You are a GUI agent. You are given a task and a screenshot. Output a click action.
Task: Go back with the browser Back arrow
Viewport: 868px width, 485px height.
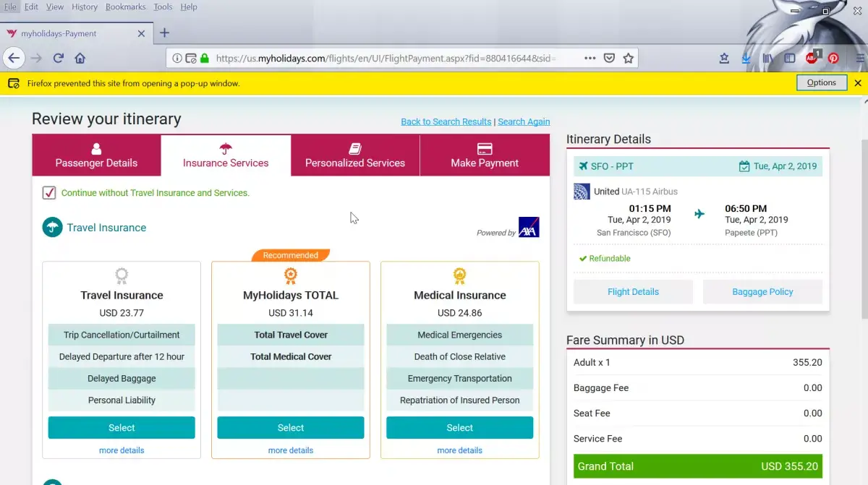tap(14, 58)
